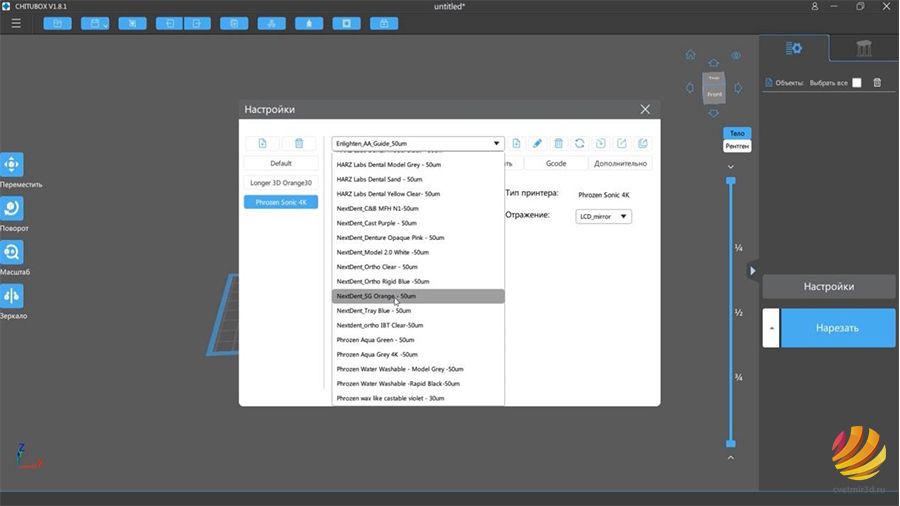Switch to Тело view mode
The height and width of the screenshot is (506, 900).
pyautogui.click(x=737, y=133)
